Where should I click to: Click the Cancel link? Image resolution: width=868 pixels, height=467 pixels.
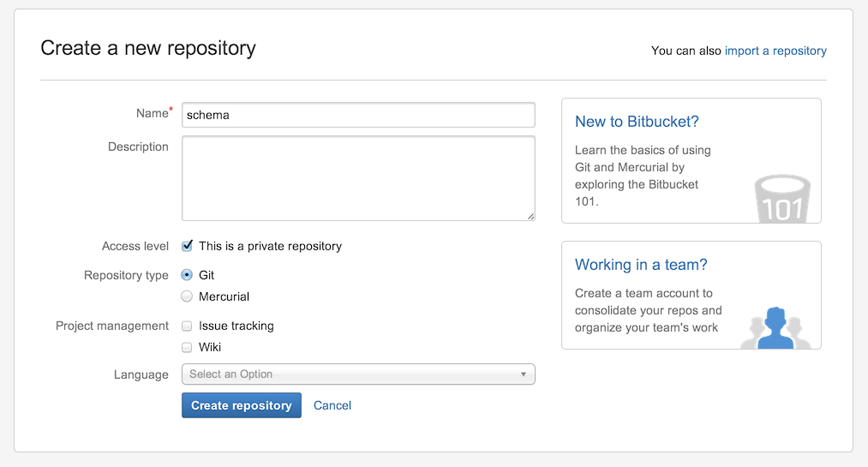(332, 405)
